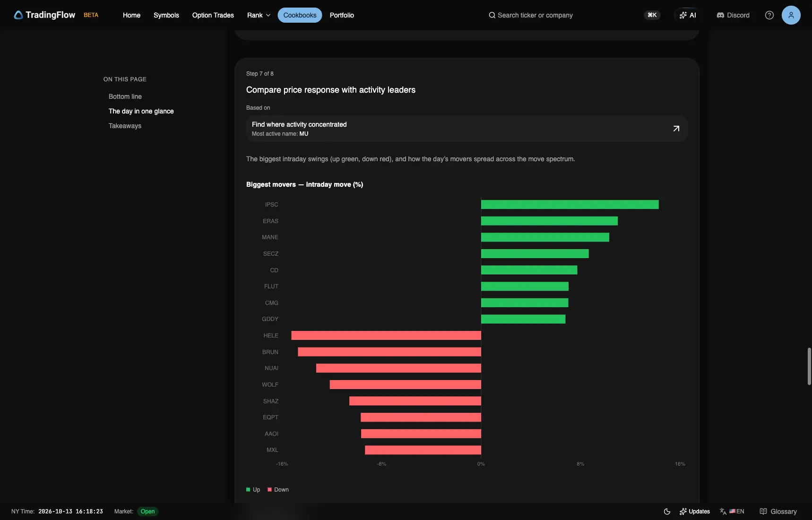Viewport: 812px width, 520px height.
Task: Open the Discord link icon
Action: tap(720, 15)
